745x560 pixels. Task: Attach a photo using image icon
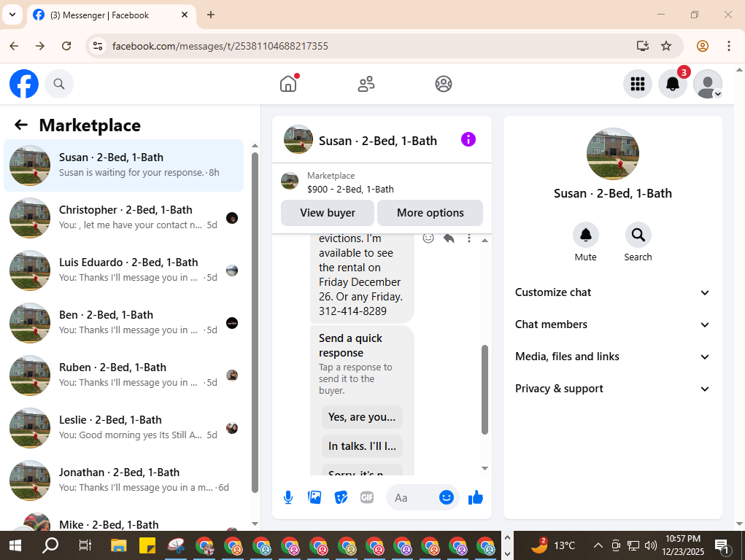(314, 498)
